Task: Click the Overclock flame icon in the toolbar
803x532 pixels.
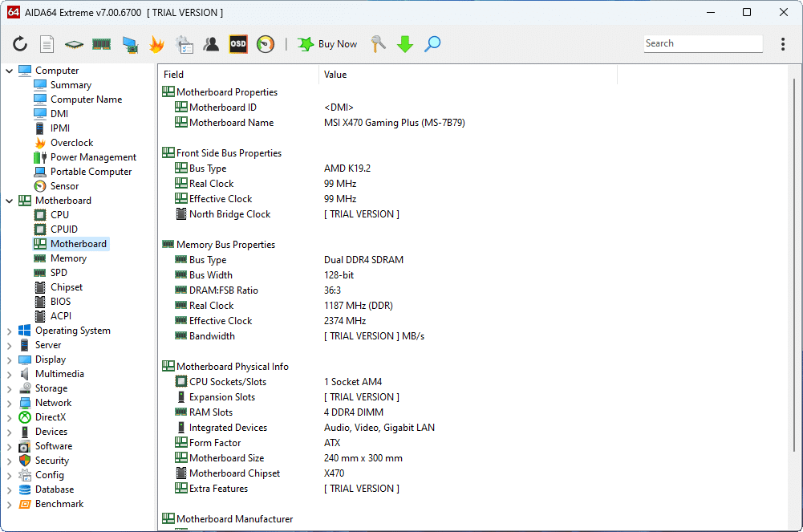Action: point(157,44)
